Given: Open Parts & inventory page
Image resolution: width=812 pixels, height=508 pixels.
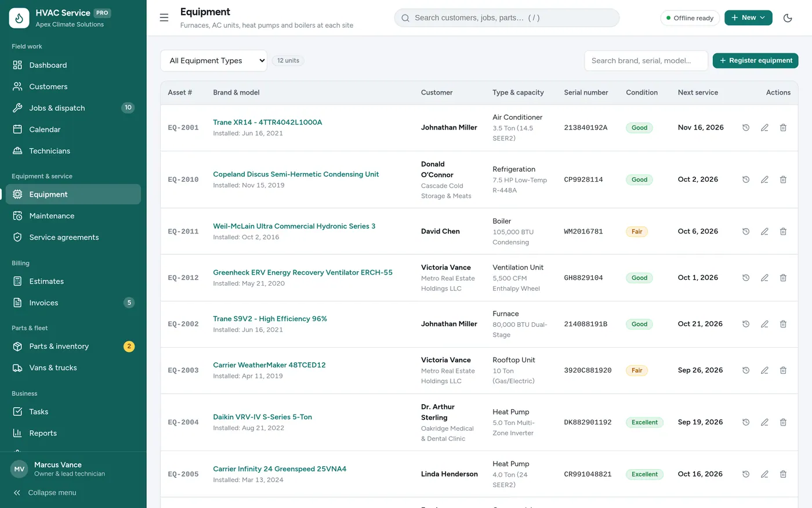Looking at the screenshot, I should coord(73,347).
